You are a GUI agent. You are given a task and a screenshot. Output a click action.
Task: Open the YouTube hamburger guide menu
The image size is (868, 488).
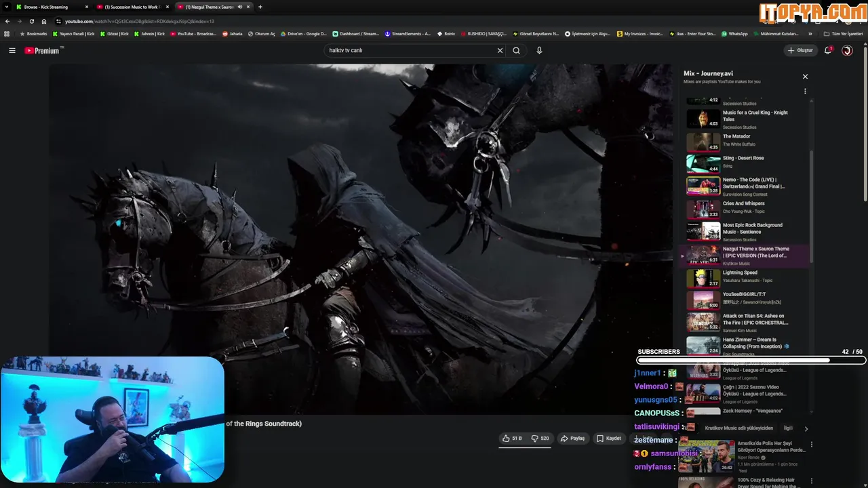[12, 50]
